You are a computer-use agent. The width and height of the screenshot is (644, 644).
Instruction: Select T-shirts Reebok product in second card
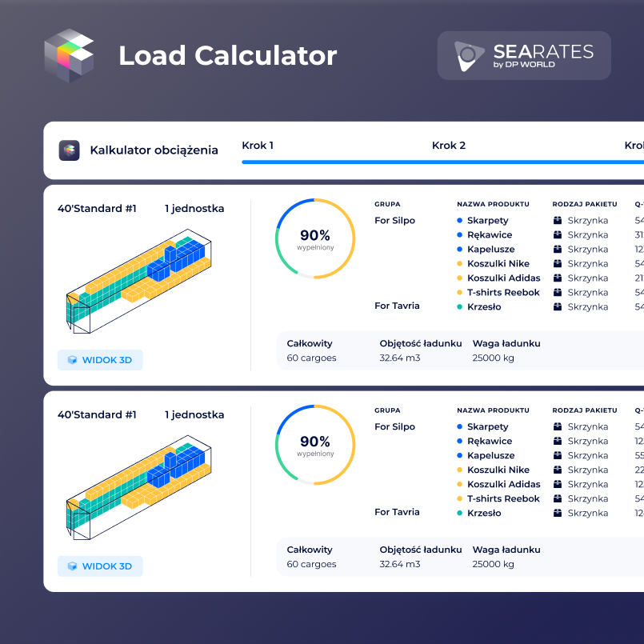(503, 498)
